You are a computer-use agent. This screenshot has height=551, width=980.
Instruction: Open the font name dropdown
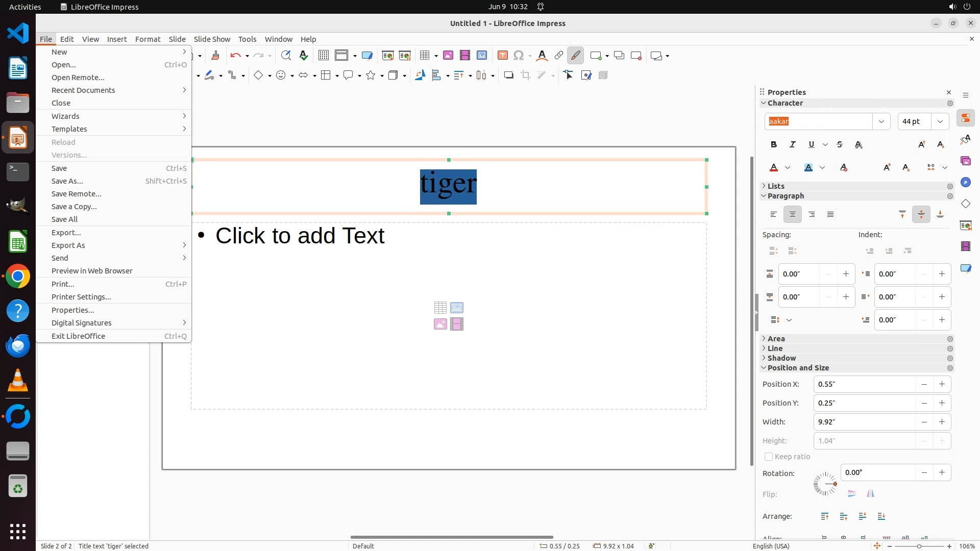point(881,121)
